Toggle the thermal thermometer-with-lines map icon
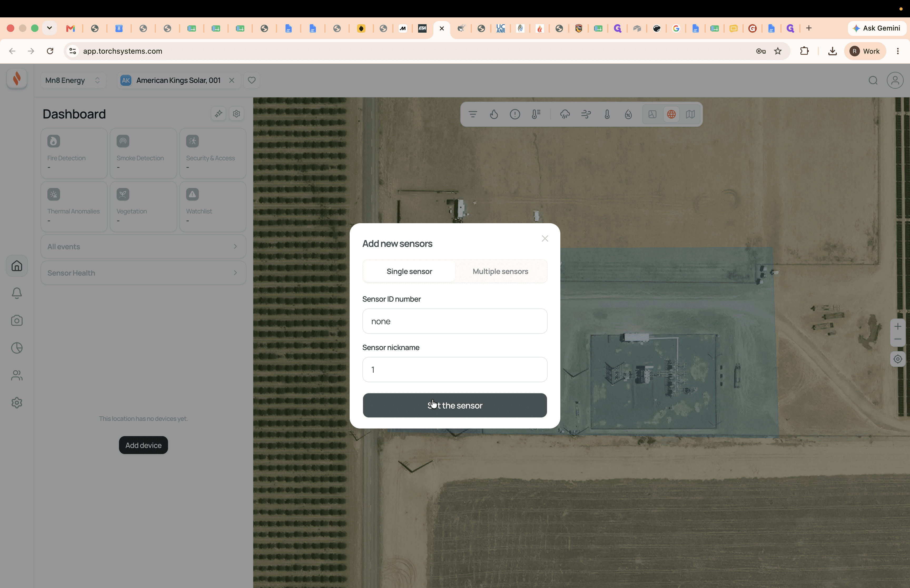Screen dimensions: 910x588 pyautogui.click(x=536, y=114)
